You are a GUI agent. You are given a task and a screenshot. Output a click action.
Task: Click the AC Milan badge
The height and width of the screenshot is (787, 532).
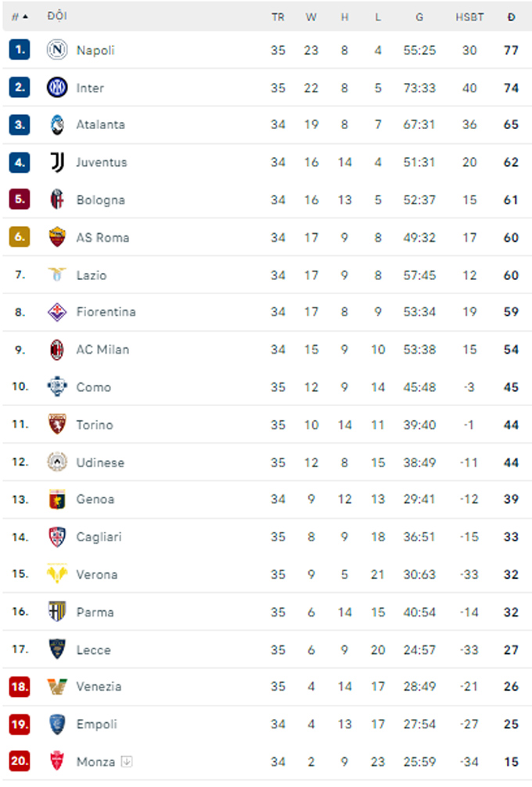click(56, 350)
